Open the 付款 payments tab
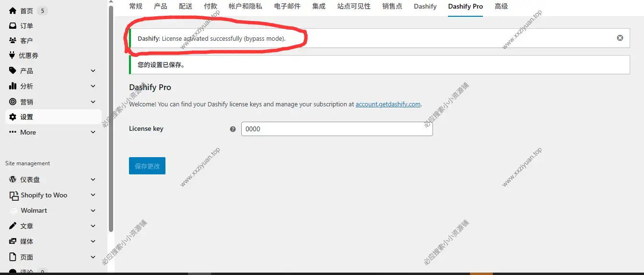This screenshot has height=275, width=644. point(211,6)
